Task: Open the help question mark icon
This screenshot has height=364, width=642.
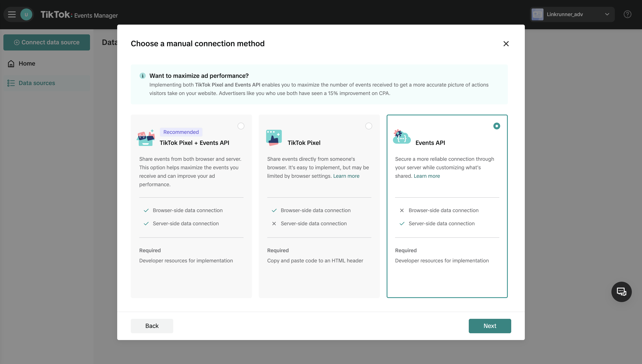Action: tap(627, 14)
